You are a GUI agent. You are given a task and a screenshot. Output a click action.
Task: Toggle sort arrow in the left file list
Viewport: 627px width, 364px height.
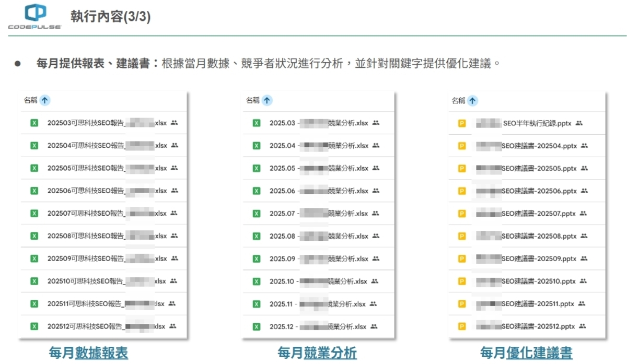coord(44,100)
